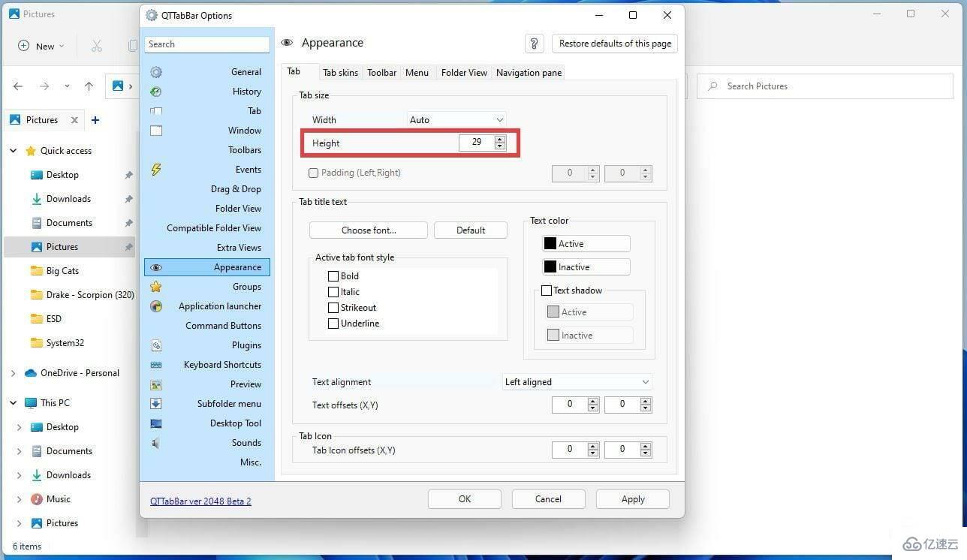967x560 pixels.
Task: Enable the Padding (Left,Right) checkbox
Action: tap(314, 173)
